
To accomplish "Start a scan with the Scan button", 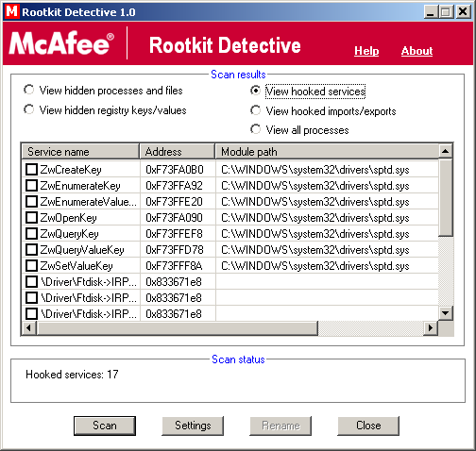I will click(x=105, y=426).
